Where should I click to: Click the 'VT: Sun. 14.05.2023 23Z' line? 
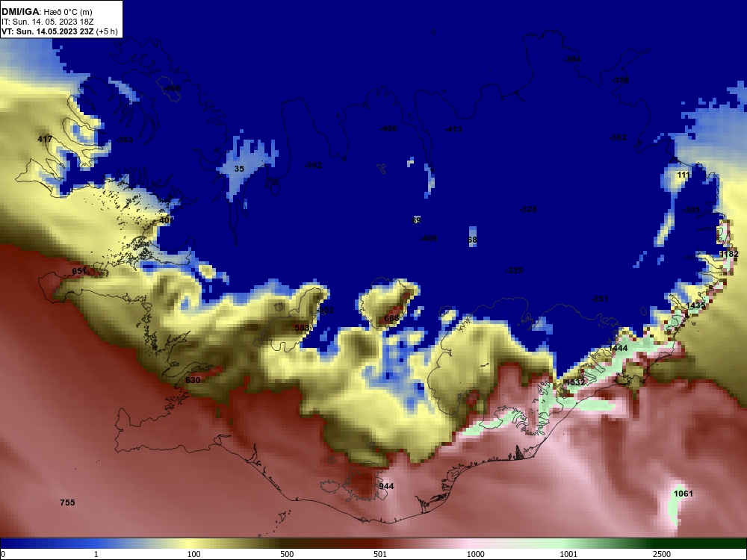tap(48, 31)
